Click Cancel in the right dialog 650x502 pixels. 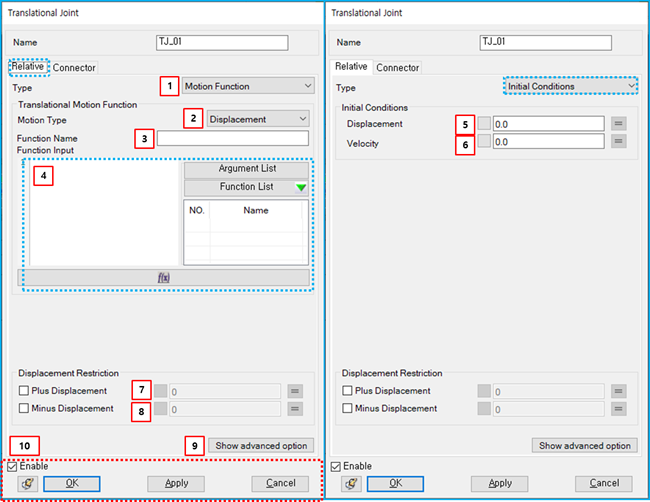pos(604,483)
